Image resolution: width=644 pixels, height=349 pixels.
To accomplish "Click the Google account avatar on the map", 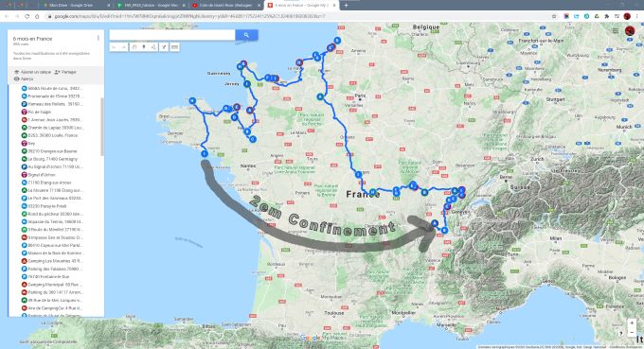I will 630,31.
